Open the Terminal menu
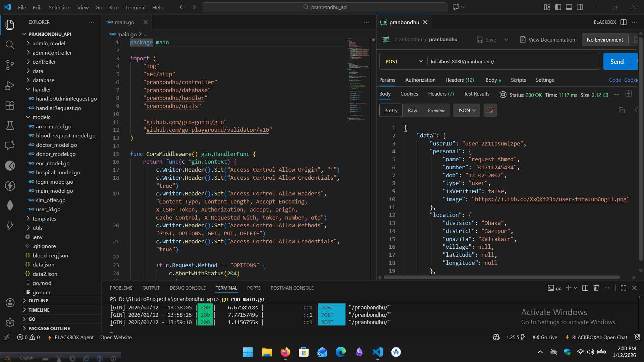This screenshot has height=362, width=644. [135, 7]
